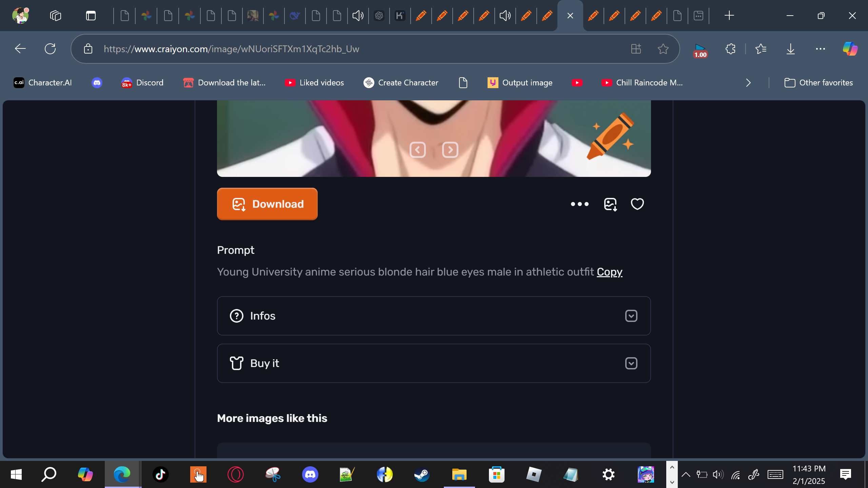This screenshot has height=488, width=868.
Task: Copy the prompt text link
Action: pyautogui.click(x=609, y=272)
